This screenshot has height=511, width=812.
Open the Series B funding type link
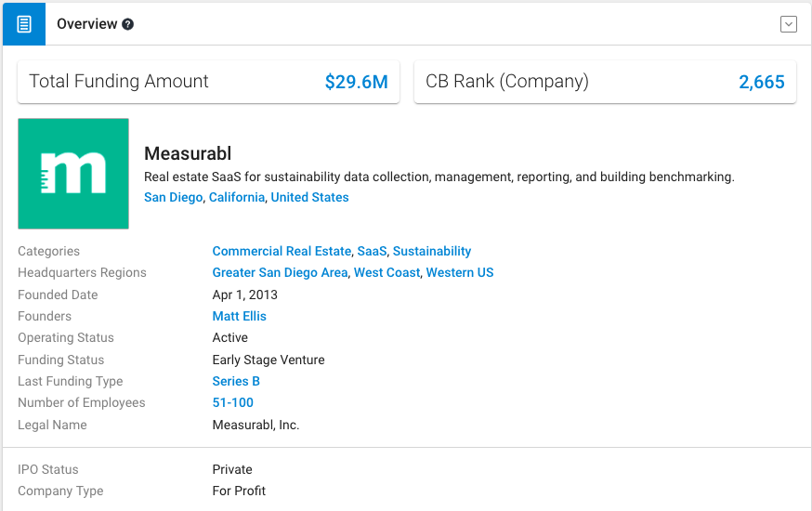[236, 381]
